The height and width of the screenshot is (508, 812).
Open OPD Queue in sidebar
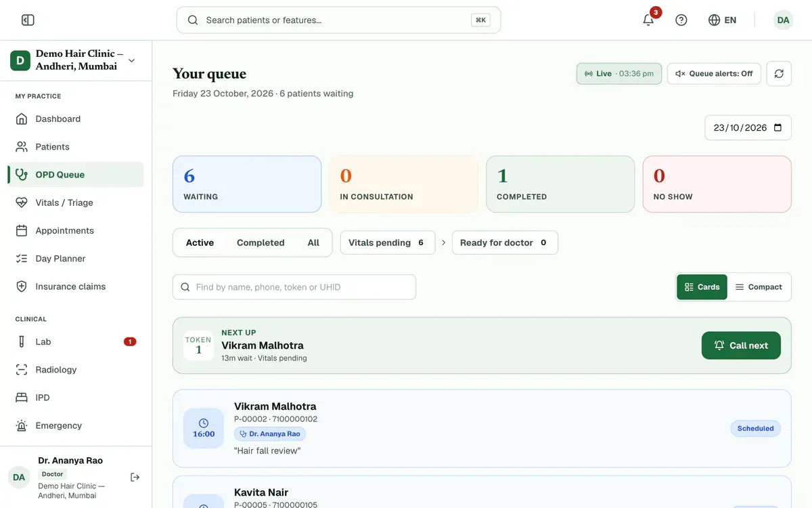point(76,175)
